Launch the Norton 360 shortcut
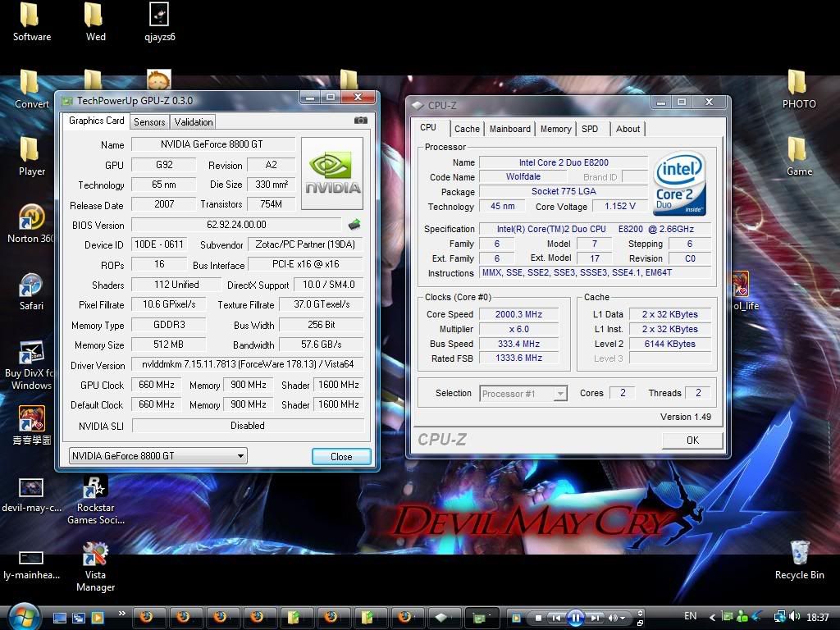The width and height of the screenshot is (840, 630). (30, 224)
